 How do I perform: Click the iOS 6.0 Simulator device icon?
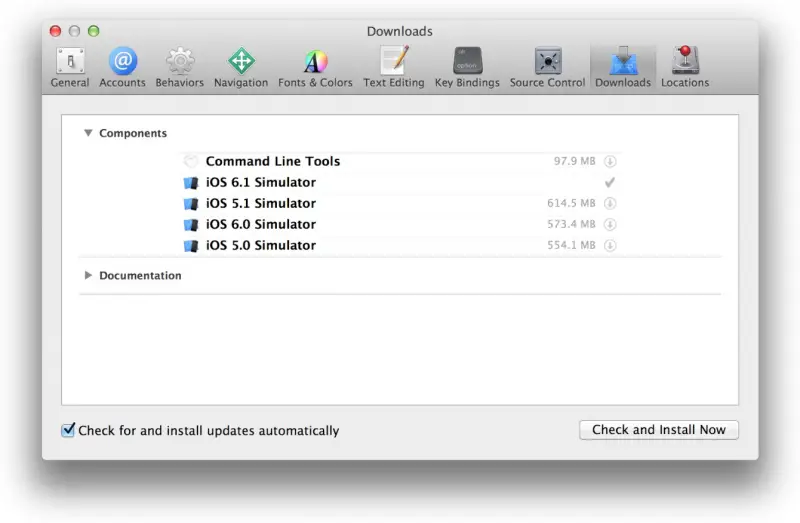[191, 225]
